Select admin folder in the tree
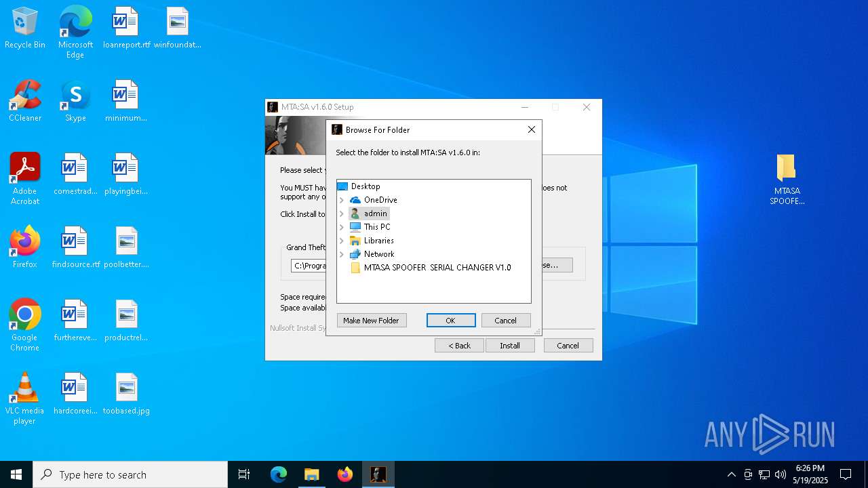Viewport: 868px width, 488px height. [x=375, y=213]
